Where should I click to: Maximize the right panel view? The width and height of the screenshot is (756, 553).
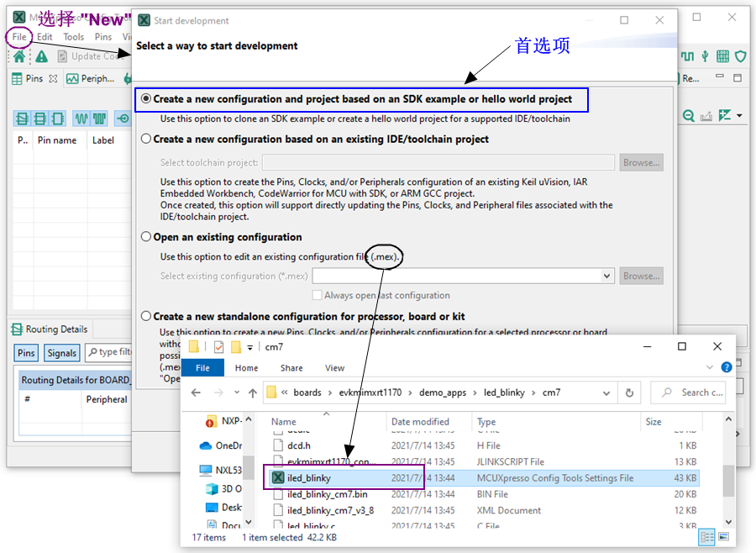pyautogui.click(x=738, y=77)
